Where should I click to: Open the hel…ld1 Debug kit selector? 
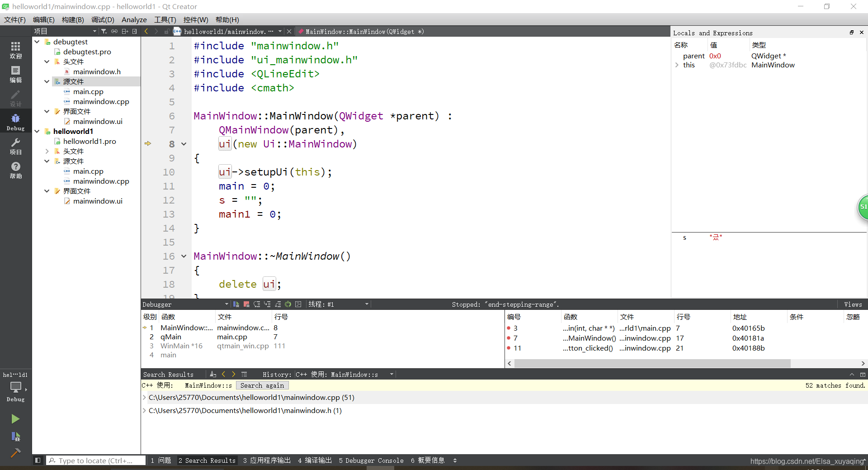pyautogui.click(x=16, y=387)
